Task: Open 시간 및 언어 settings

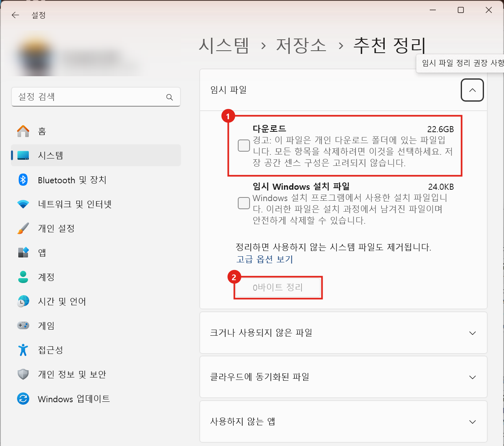Action: coord(96,301)
